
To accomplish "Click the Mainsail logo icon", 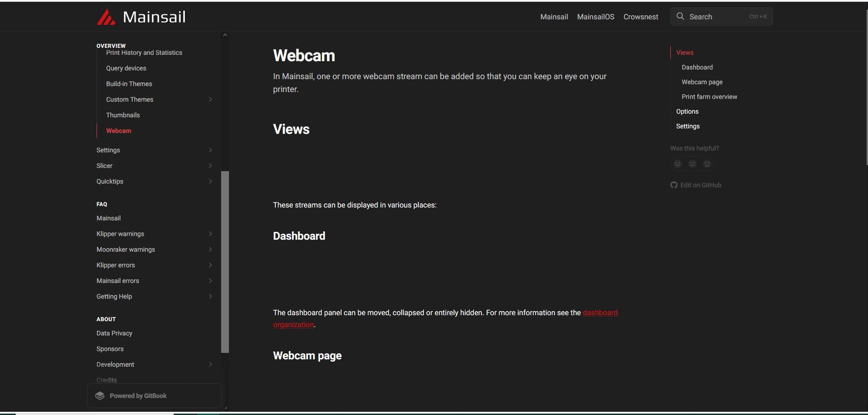I will tap(106, 17).
